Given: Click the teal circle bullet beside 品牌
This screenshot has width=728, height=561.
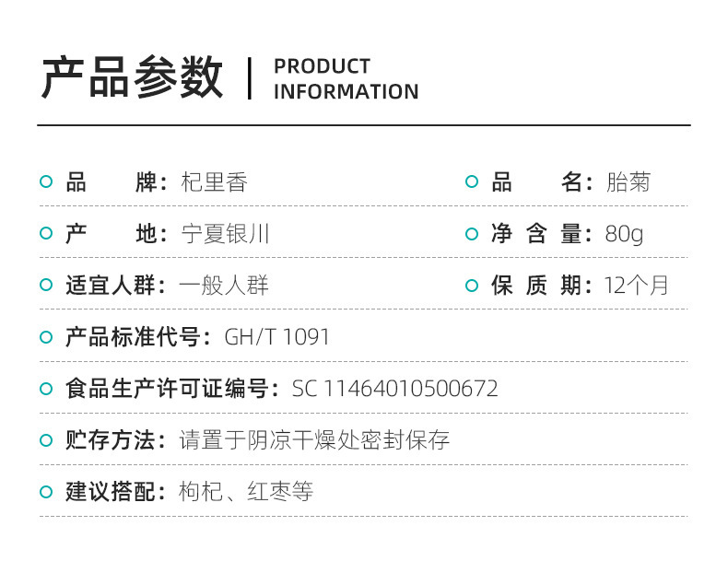Looking at the screenshot, I should pyautogui.click(x=46, y=181).
